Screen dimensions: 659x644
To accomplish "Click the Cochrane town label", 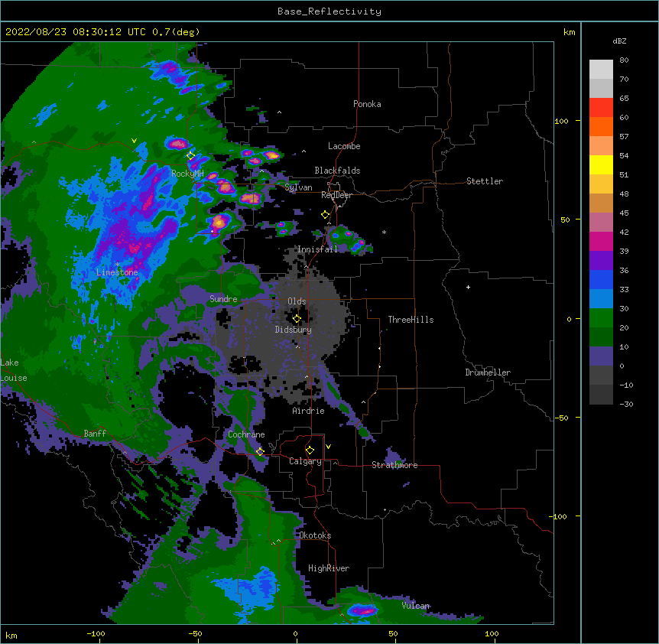I will click(246, 434).
